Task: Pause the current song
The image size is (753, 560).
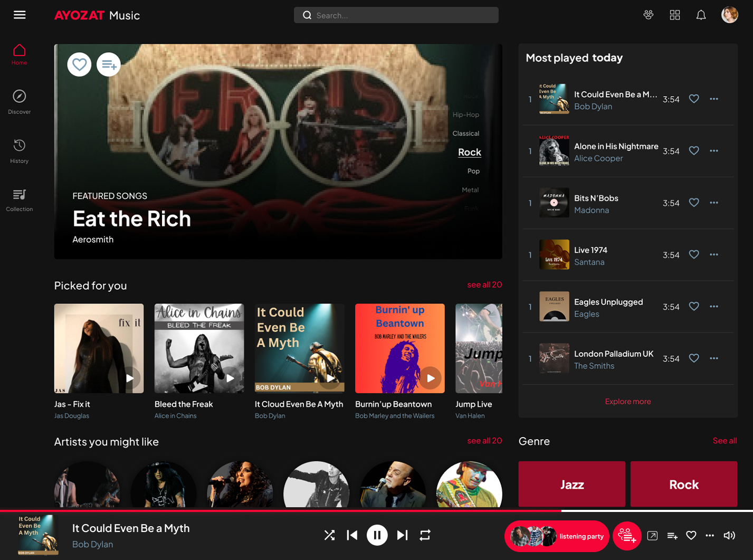Action: 377,535
